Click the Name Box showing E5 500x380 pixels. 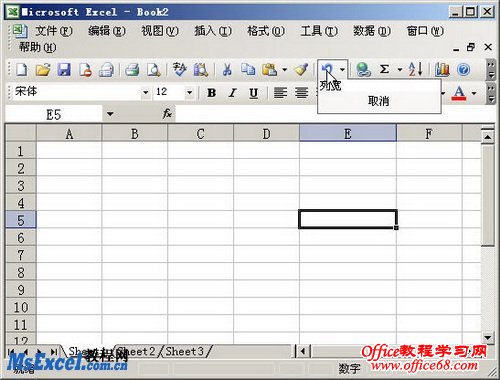pyautogui.click(x=53, y=114)
